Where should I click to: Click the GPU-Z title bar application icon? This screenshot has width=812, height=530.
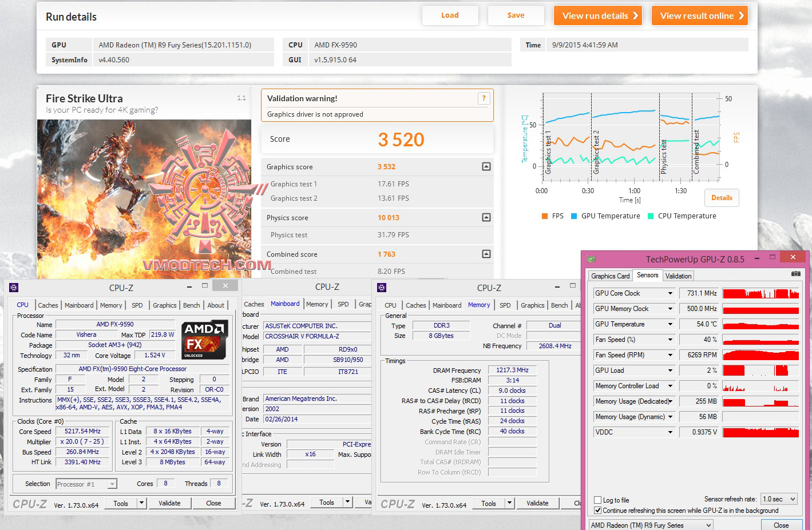click(592, 259)
